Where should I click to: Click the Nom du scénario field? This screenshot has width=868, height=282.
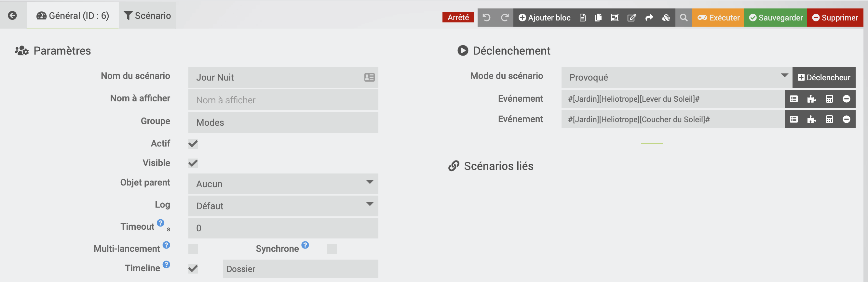point(283,77)
